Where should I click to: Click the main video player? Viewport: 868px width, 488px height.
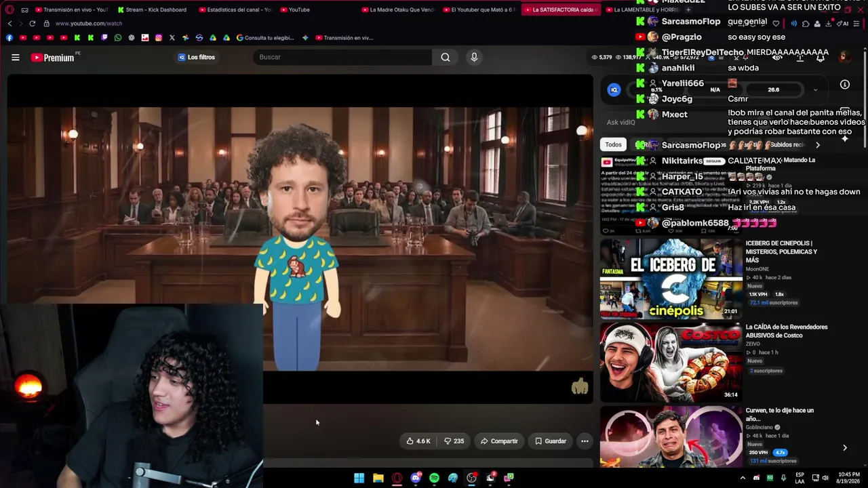tap(300, 239)
